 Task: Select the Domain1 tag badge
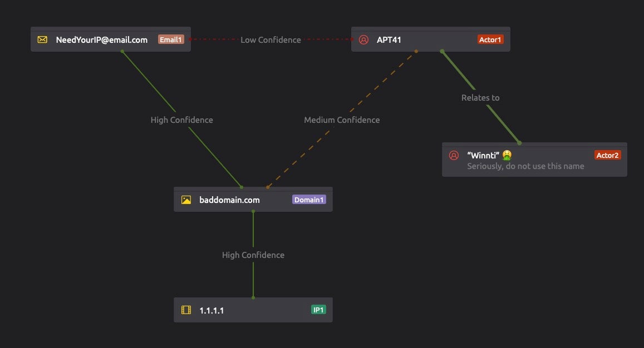pyautogui.click(x=309, y=200)
